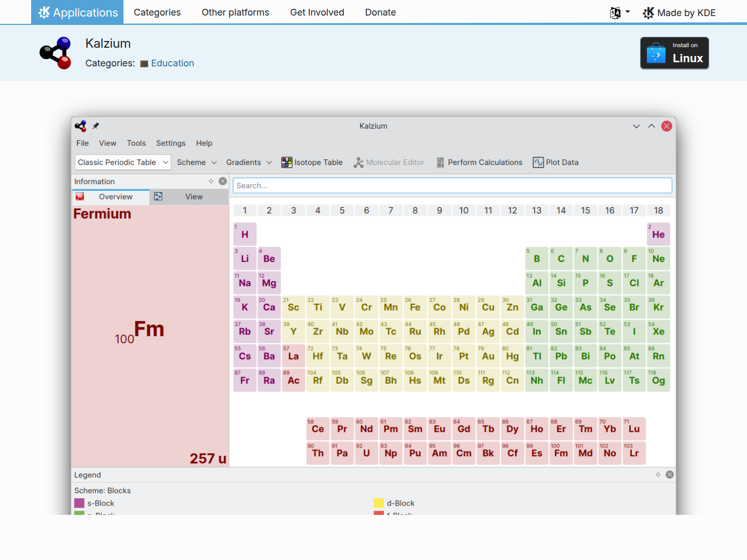Screen dimensions: 747x560
Task: Select the Plutonium (Pu) element cell
Action: (415, 453)
